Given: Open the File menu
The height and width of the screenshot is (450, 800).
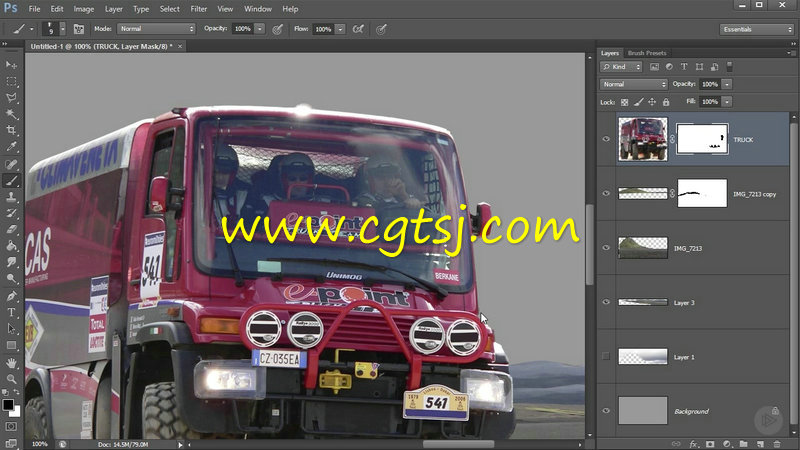Looking at the screenshot, I should [34, 9].
